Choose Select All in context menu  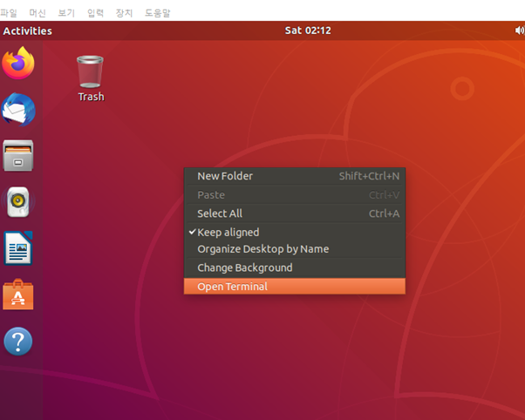coord(295,213)
